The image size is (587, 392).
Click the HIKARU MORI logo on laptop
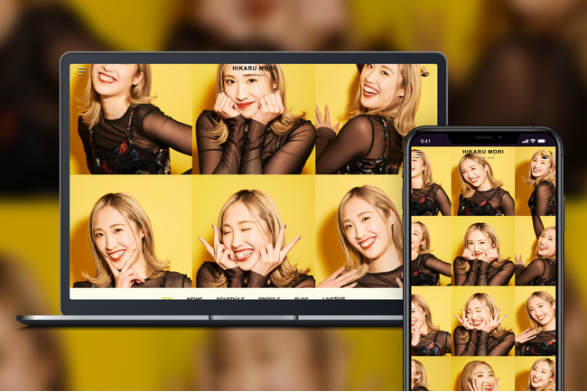(254, 69)
